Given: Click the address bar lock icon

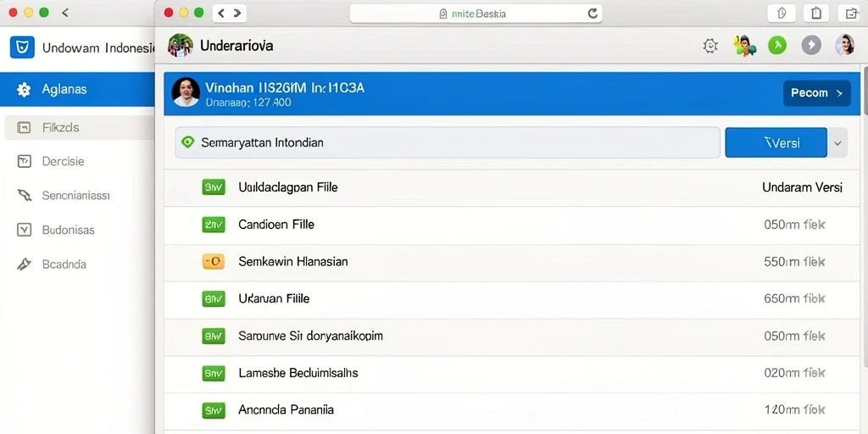Looking at the screenshot, I should 442,14.
